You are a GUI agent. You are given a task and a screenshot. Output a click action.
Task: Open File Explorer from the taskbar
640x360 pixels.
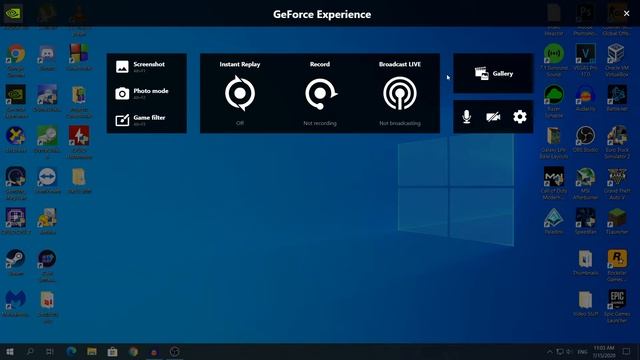click(92, 351)
